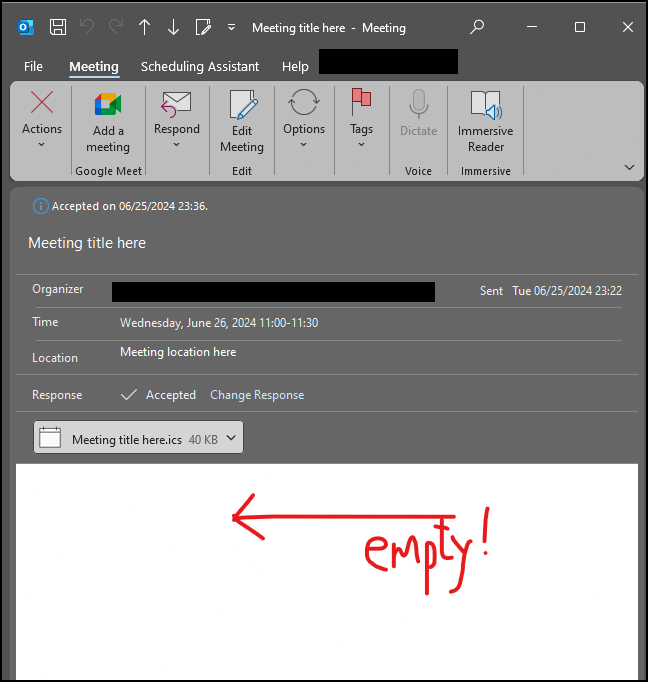This screenshot has height=682, width=648.
Task: Click the Outlook app icon in title bar
Action: [x=26, y=27]
